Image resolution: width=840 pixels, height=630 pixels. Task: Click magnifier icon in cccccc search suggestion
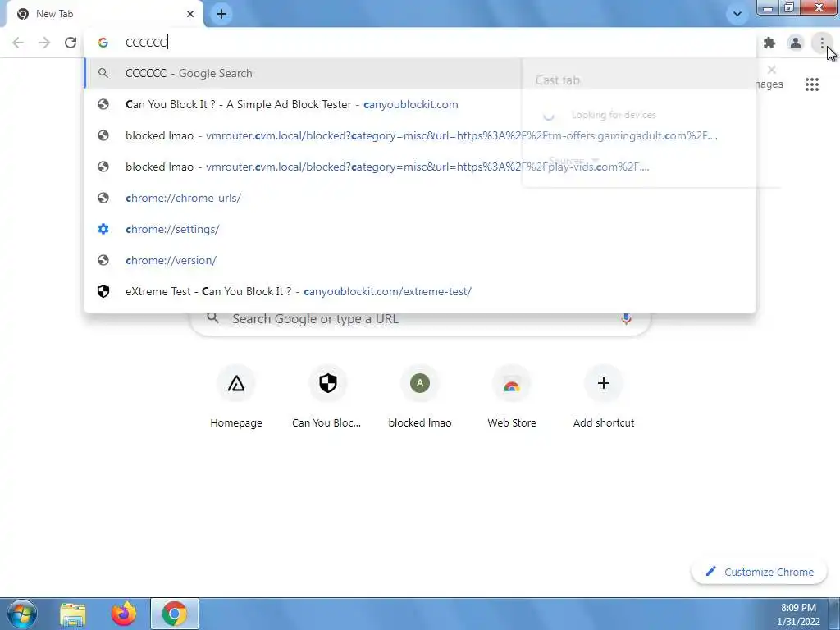tap(103, 73)
